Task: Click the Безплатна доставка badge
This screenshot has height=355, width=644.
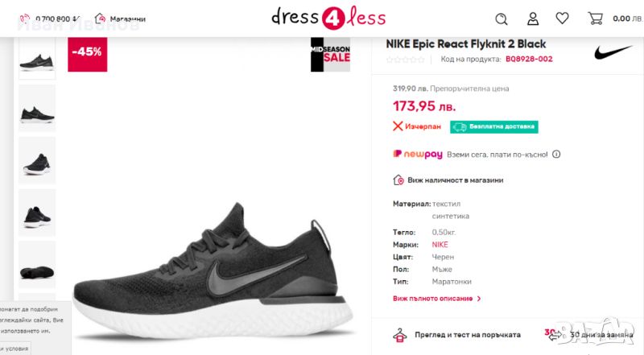Action: click(x=493, y=126)
